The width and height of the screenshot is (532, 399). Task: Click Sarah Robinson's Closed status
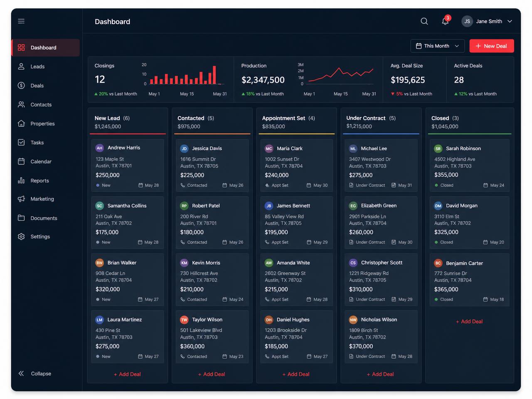tap(444, 185)
